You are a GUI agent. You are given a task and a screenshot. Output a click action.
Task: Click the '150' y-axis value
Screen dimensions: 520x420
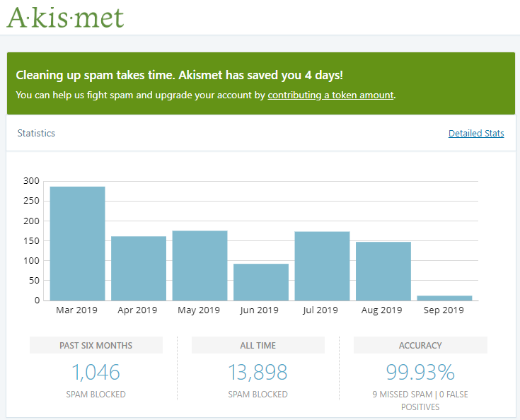point(31,241)
